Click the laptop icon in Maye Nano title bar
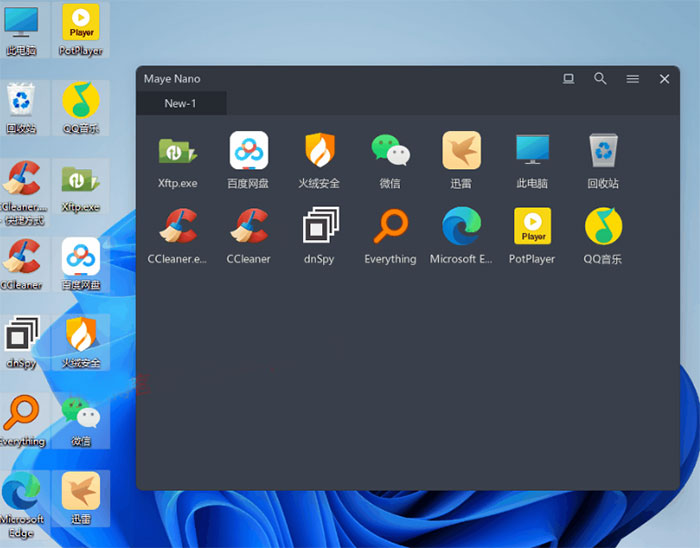The height and width of the screenshot is (548, 700). pyautogui.click(x=568, y=79)
